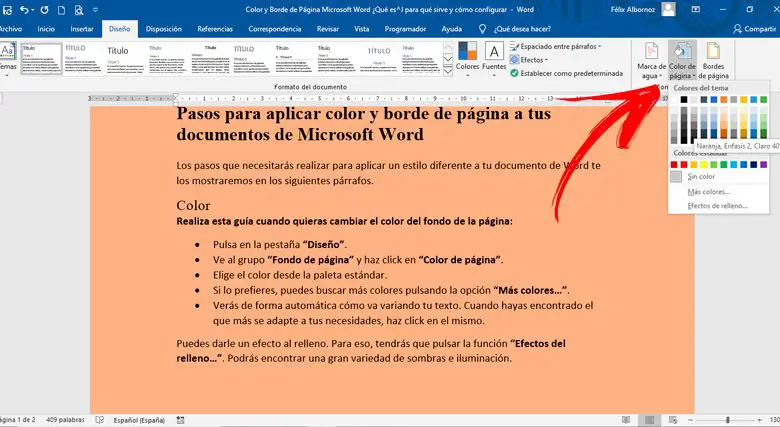Click the page count 'Página 1 de 2' status
Viewport: 780px width, 427px height.
click(x=17, y=420)
